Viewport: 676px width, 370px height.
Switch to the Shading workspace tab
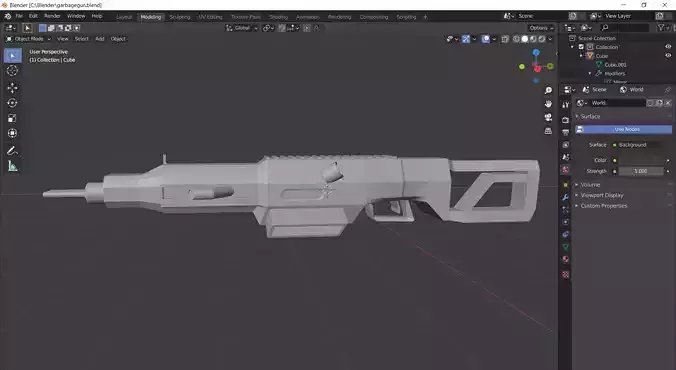click(278, 17)
